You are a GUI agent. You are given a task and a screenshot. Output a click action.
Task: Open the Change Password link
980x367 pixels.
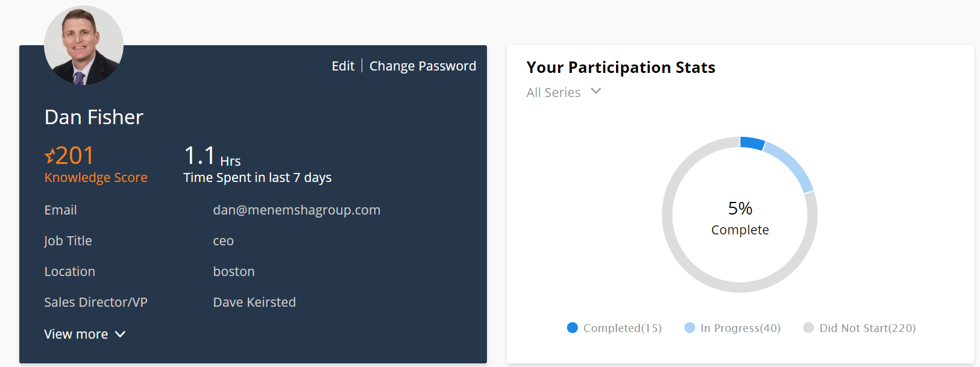pyautogui.click(x=422, y=66)
